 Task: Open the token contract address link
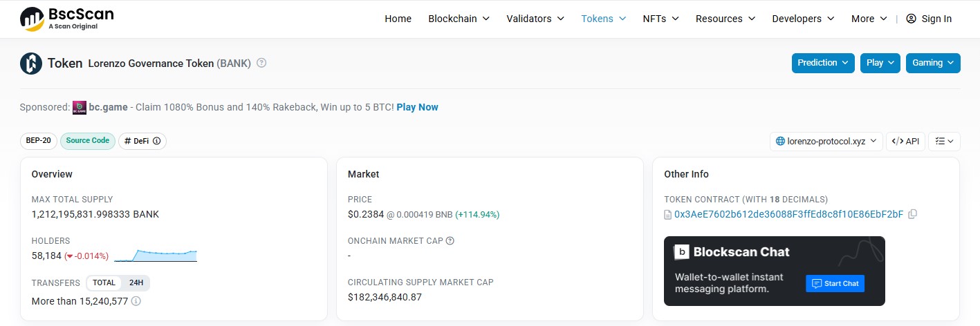click(788, 214)
